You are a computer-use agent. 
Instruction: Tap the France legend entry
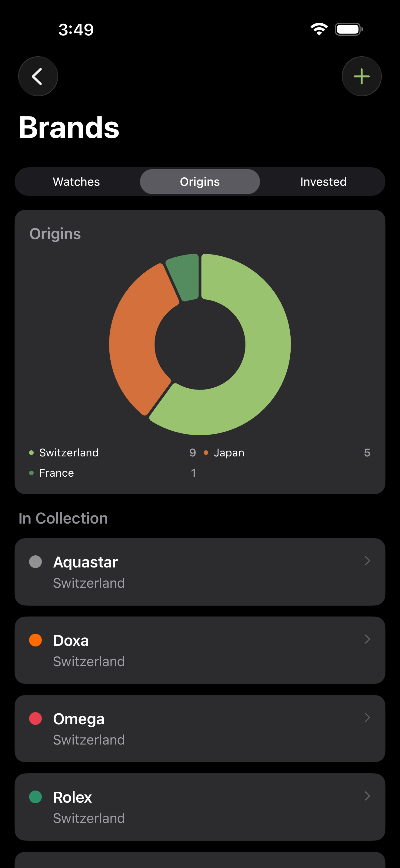pos(56,473)
